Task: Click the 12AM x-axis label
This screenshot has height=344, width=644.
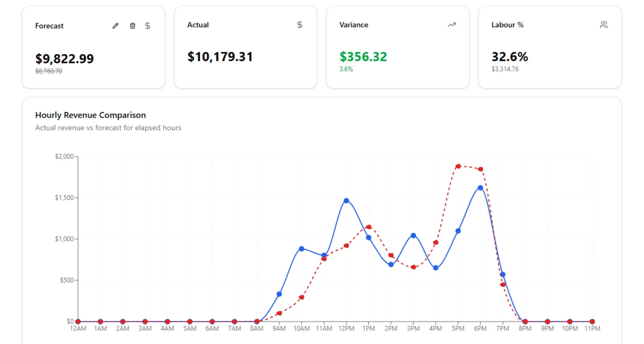Action: tap(78, 329)
